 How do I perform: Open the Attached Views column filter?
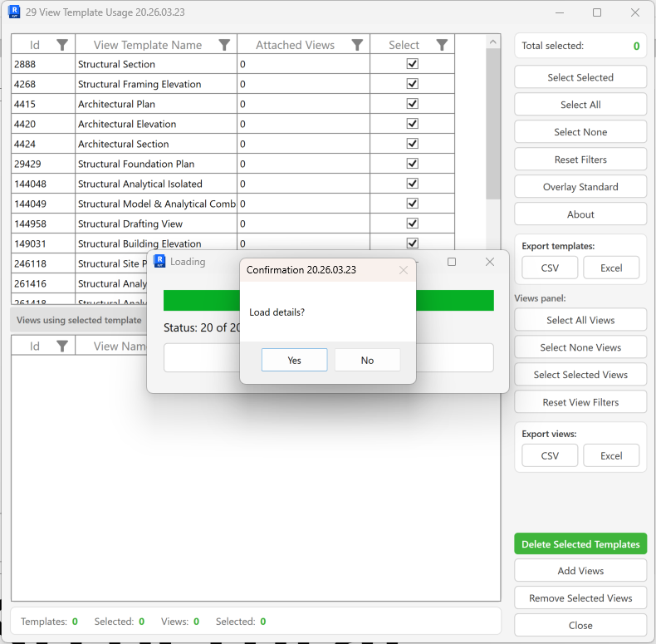pos(357,45)
